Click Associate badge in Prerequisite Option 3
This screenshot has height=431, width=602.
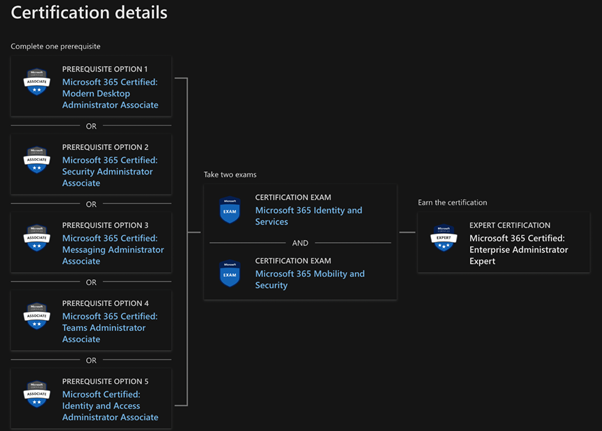37,238
